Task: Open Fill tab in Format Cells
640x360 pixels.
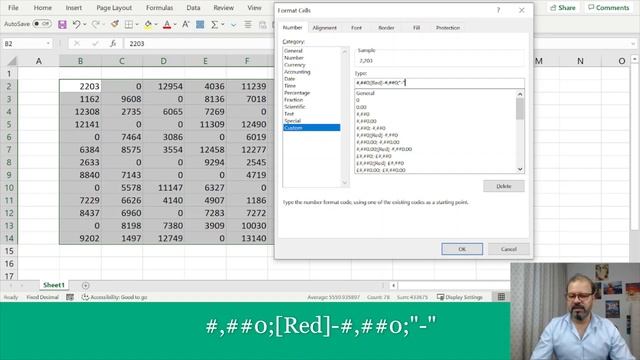Action: pyautogui.click(x=416, y=28)
